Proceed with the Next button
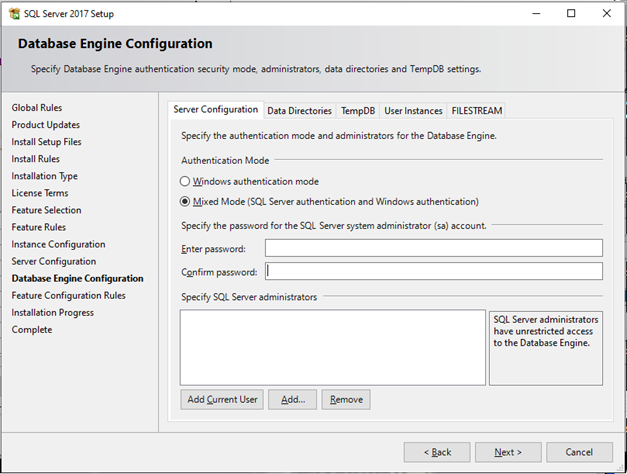Image resolution: width=627 pixels, height=474 pixels. coord(508,452)
